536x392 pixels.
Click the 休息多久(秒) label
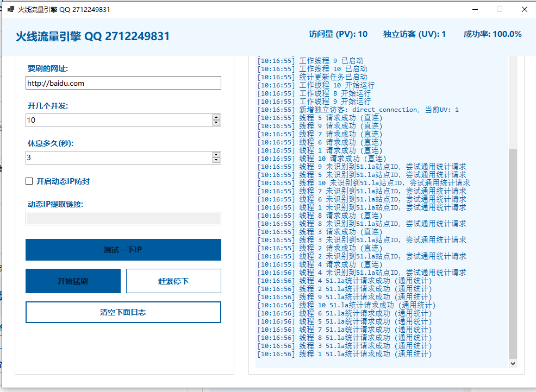click(x=51, y=143)
